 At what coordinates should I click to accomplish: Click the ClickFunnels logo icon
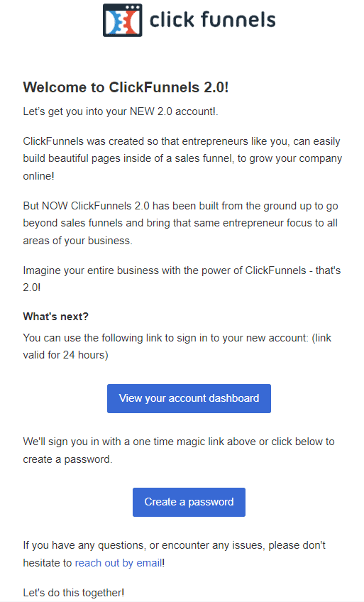pos(122,21)
